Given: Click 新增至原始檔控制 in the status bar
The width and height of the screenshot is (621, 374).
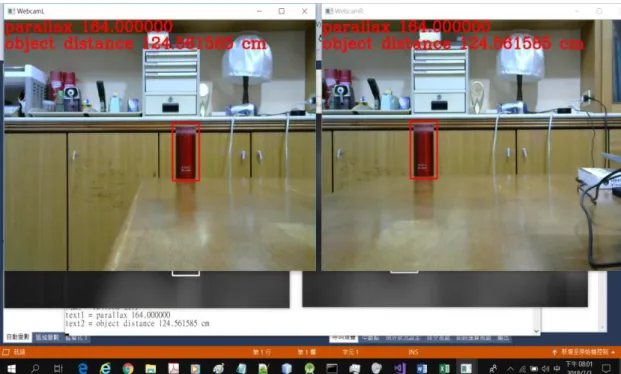Looking at the screenshot, I should click(584, 352).
